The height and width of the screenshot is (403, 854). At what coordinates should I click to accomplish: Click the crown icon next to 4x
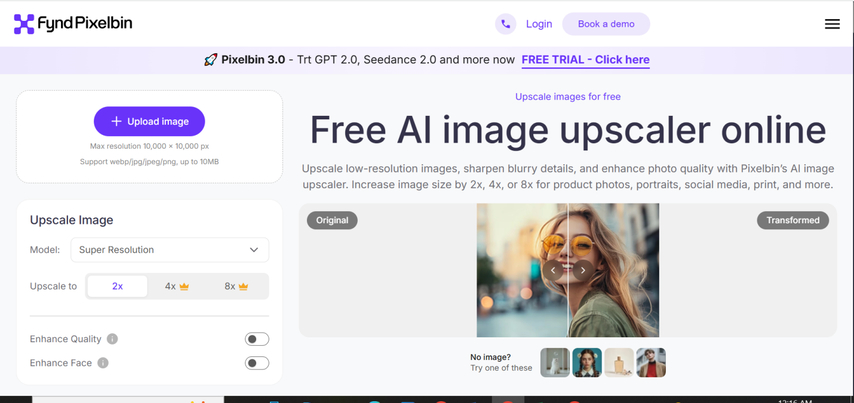184,286
